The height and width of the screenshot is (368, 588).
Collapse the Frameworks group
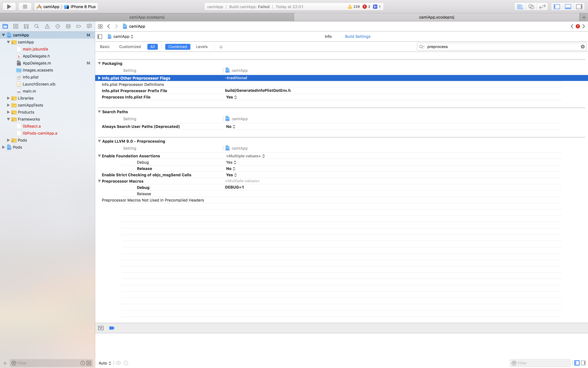(x=8, y=119)
